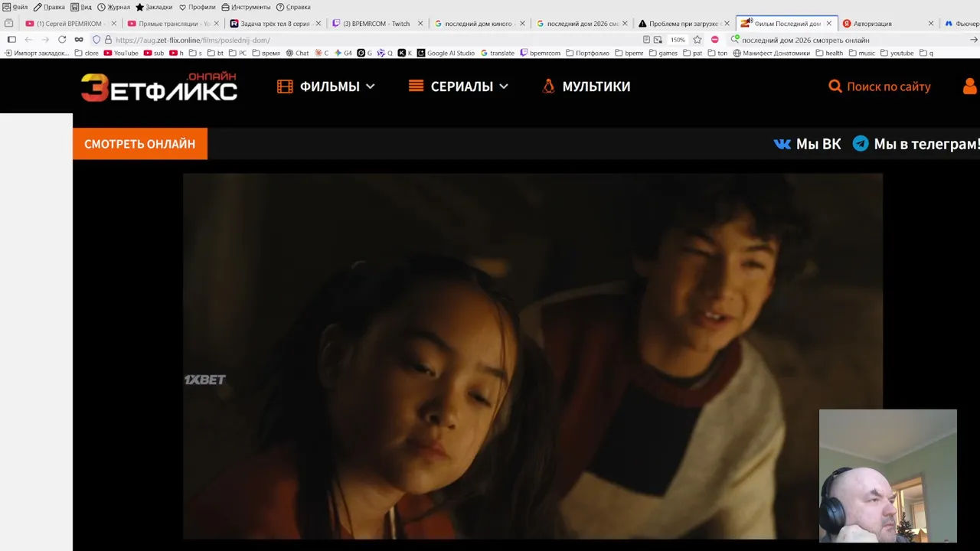Open the health bookmark folder
The height and width of the screenshot is (551, 980).
pyautogui.click(x=829, y=54)
